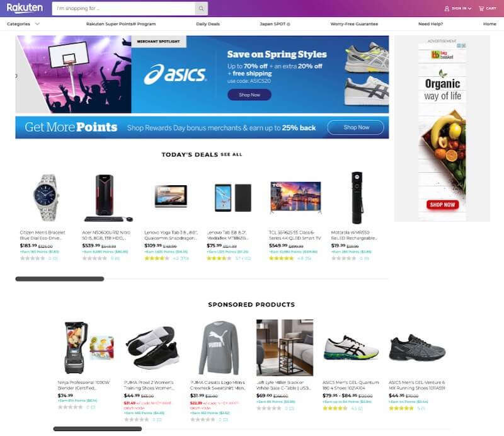
Task: Open Daily Deals menu item
Action: (208, 24)
